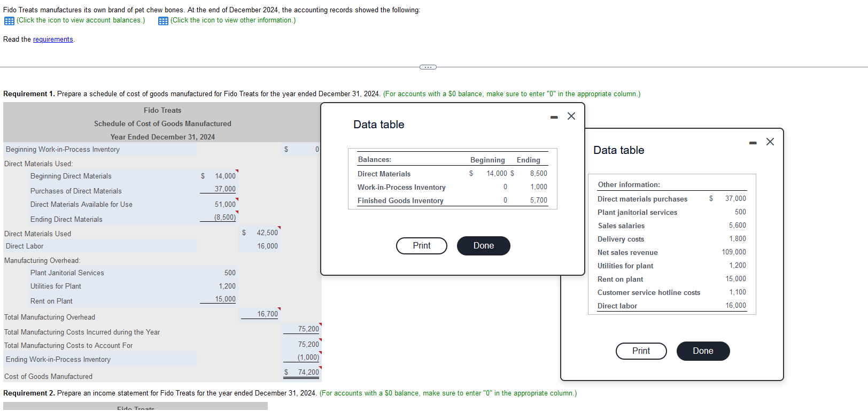Click 'Sales salaries' row in data table
Viewport: 868px width, 411px height.
672,226
